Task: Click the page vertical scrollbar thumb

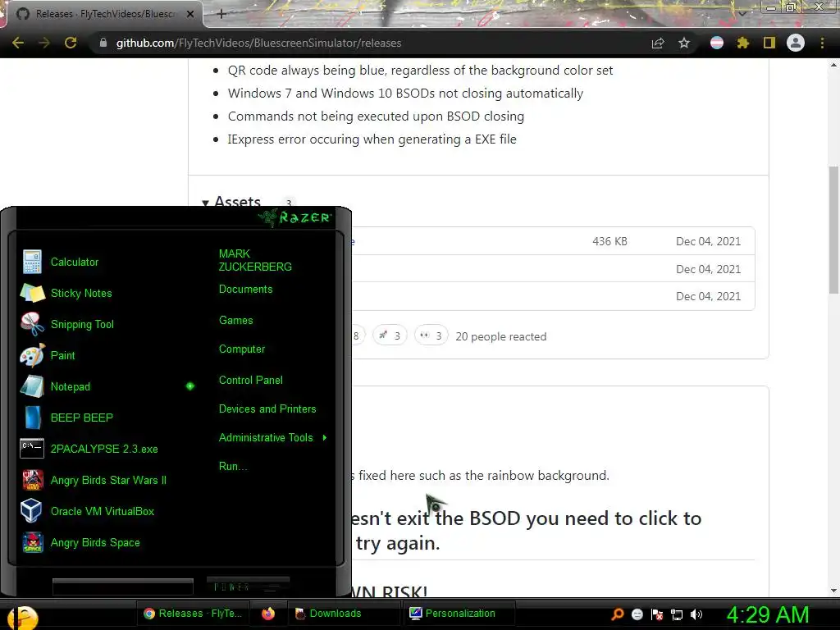Action: click(x=833, y=230)
